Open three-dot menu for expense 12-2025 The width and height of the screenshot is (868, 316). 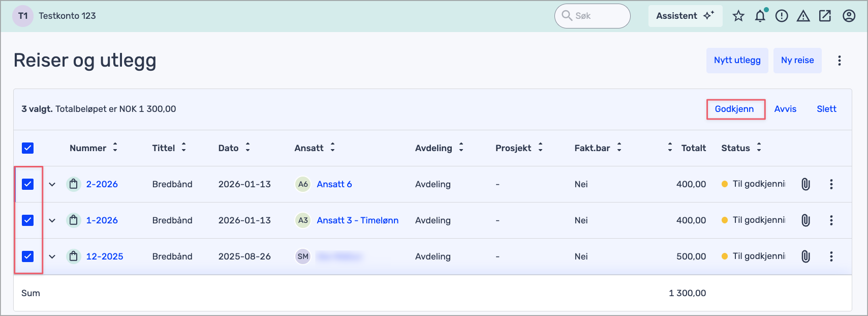[831, 256]
